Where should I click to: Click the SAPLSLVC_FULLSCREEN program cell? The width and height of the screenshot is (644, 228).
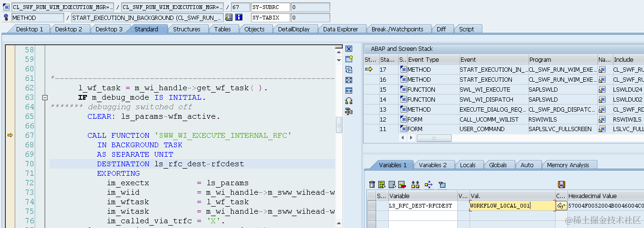point(563,129)
